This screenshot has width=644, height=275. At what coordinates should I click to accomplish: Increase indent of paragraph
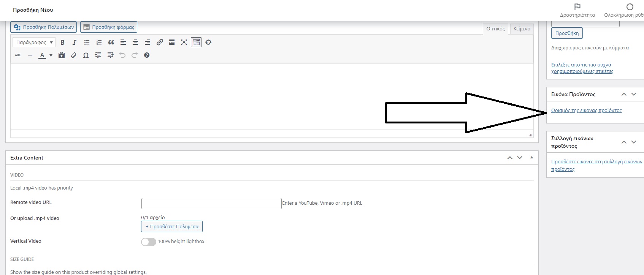coord(110,55)
